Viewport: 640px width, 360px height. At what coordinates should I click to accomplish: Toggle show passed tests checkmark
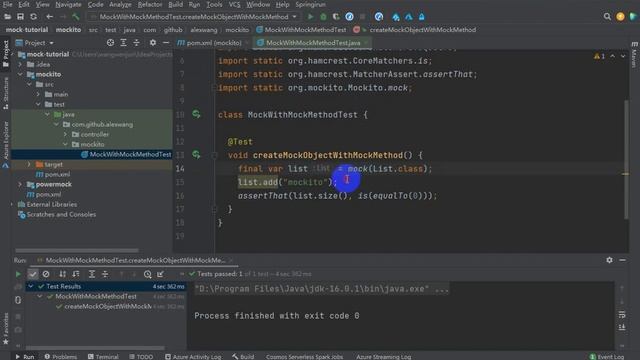point(33,274)
